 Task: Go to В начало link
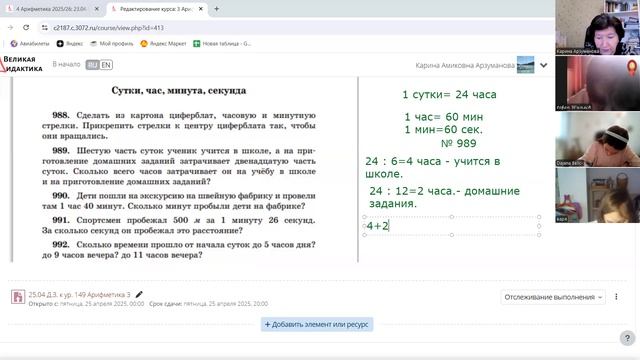click(x=66, y=64)
